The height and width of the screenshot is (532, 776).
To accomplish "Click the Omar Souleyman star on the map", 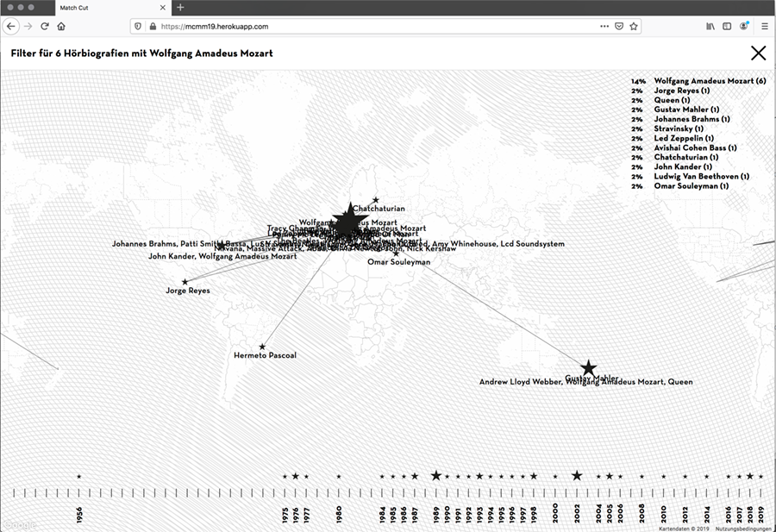I will coord(396,253).
